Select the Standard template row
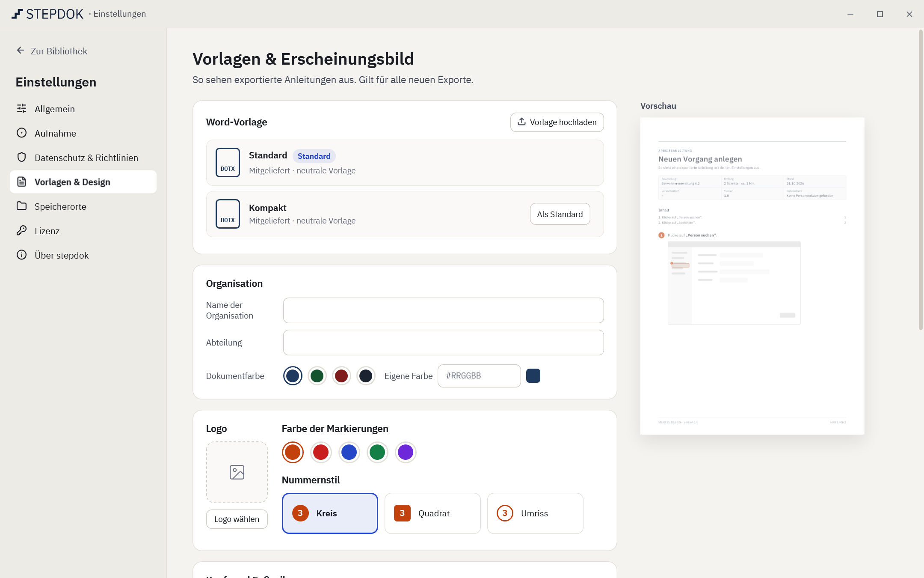The width and height of the screenshot is (924, 578). [x=405, y=163]
